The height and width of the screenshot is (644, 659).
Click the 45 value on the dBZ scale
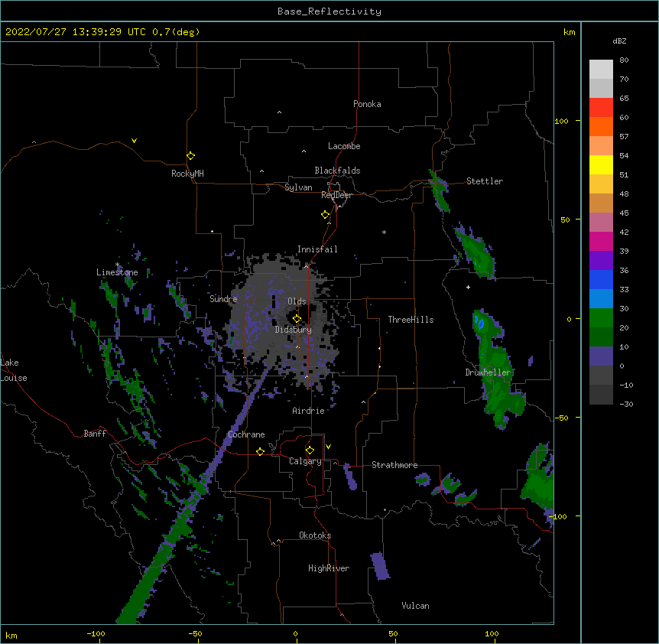(624, 213)
